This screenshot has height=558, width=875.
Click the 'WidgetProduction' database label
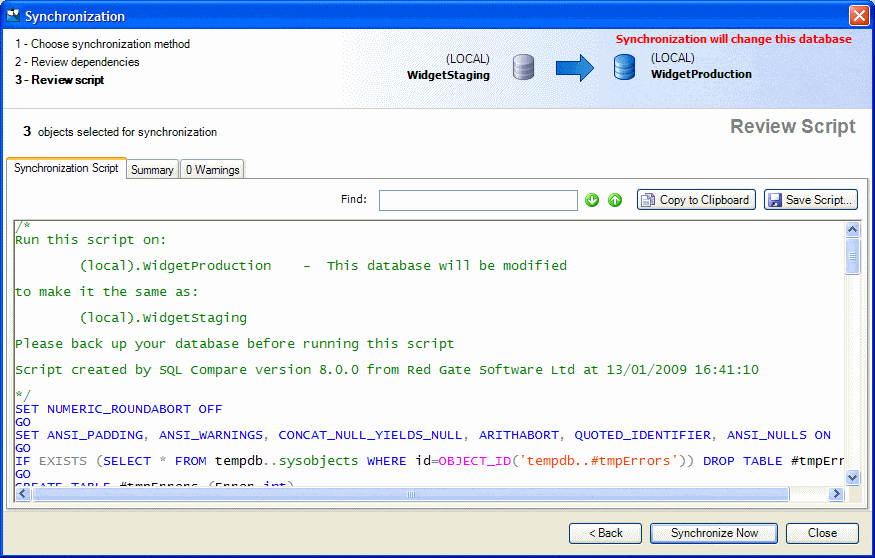[701, 74]
